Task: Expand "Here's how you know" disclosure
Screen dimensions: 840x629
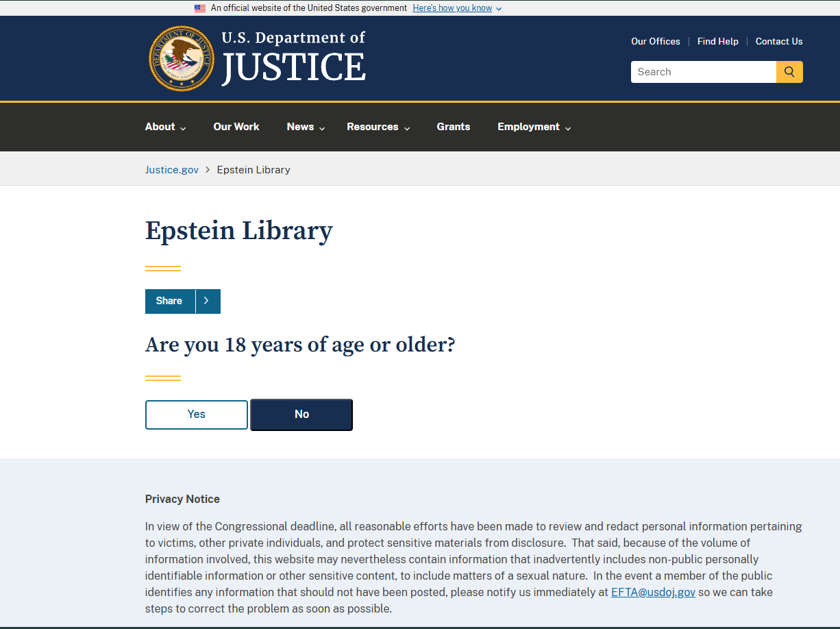Action: point(457,8)
